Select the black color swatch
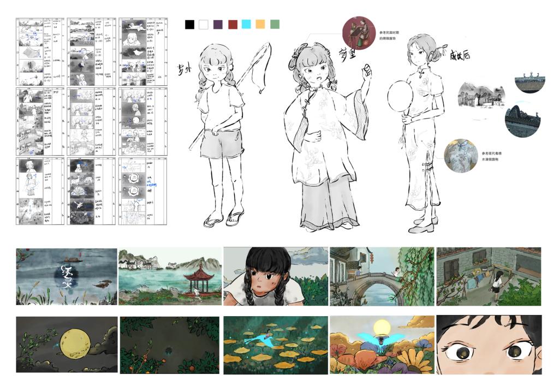This screenshot has height=392, width=559. [x=189, y=25]
